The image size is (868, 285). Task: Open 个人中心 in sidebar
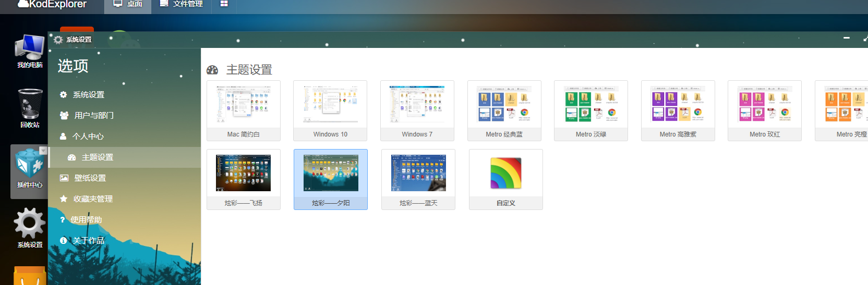(x=124, y=137)
